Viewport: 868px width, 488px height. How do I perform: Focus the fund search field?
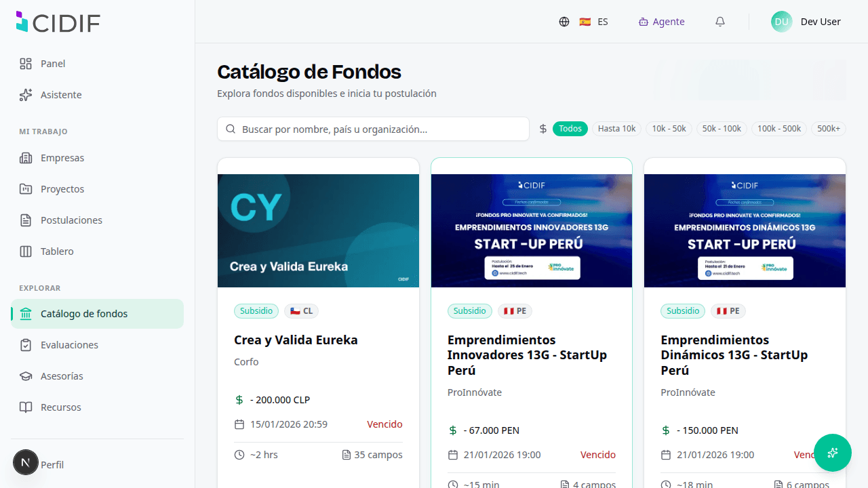(373, 129)
